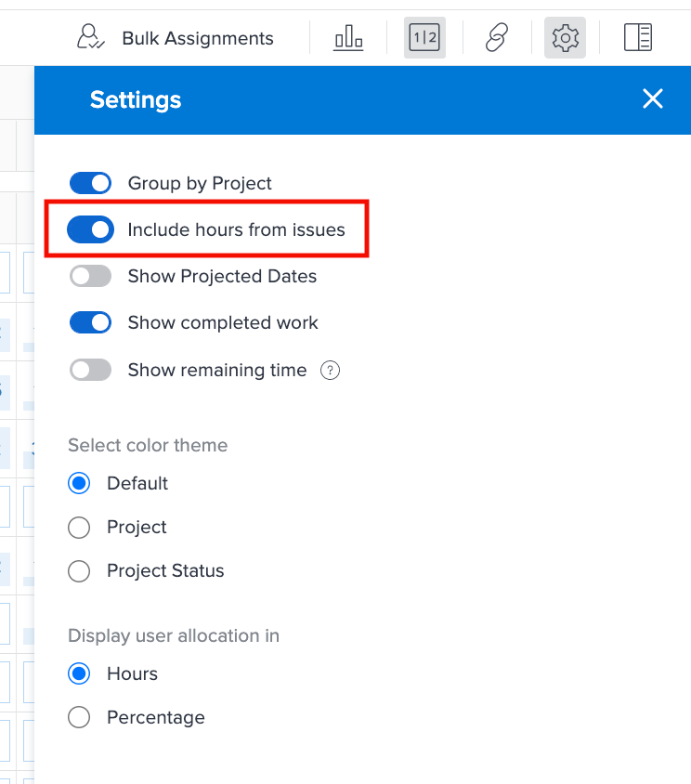Viewport: 691px width, 784px height.
Task: Close the Settings panel with X
Action: pos(653,98)
